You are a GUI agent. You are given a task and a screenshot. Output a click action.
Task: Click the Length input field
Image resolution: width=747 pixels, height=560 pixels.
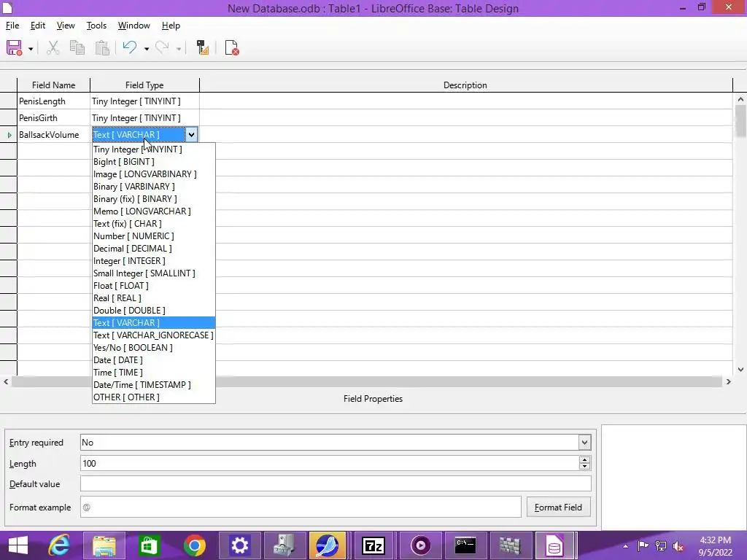point(330,463)
